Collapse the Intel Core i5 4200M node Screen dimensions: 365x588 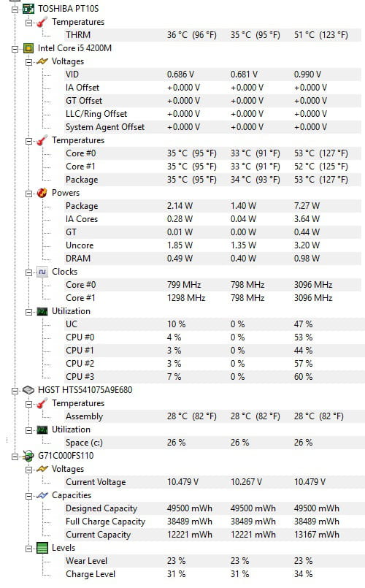[15, 49]
